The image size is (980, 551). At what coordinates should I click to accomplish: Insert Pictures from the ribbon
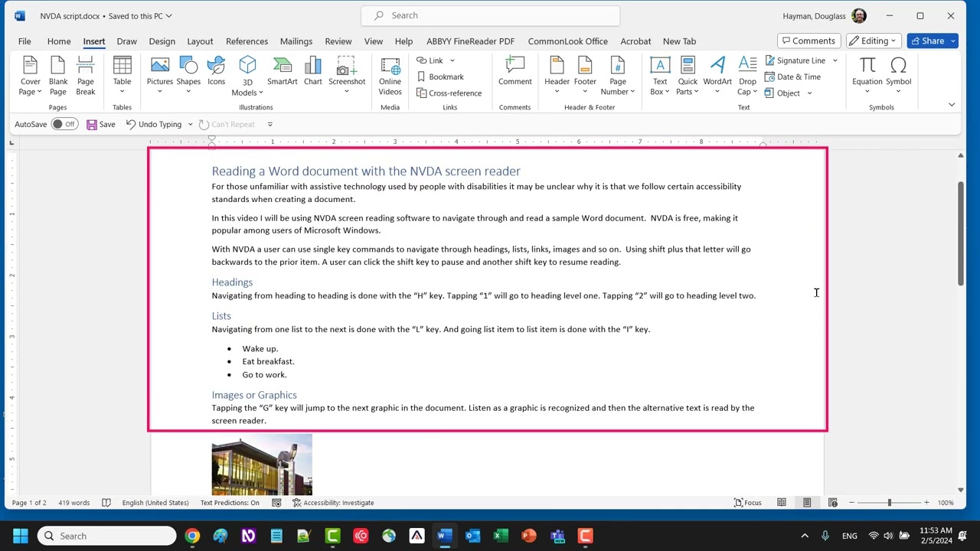[160, 76]
